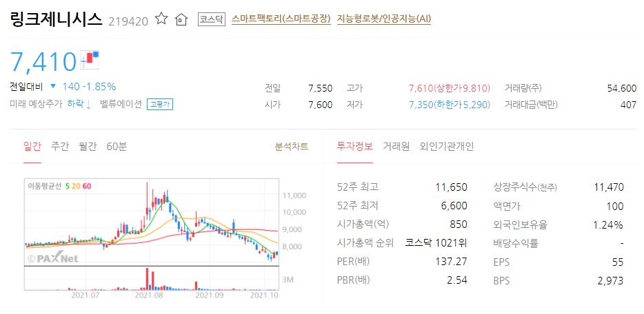Add 링크제니시스 to favorites with star icon
Image resolution: width=644 pixels, height=314 pixels.
coord(161,19)
